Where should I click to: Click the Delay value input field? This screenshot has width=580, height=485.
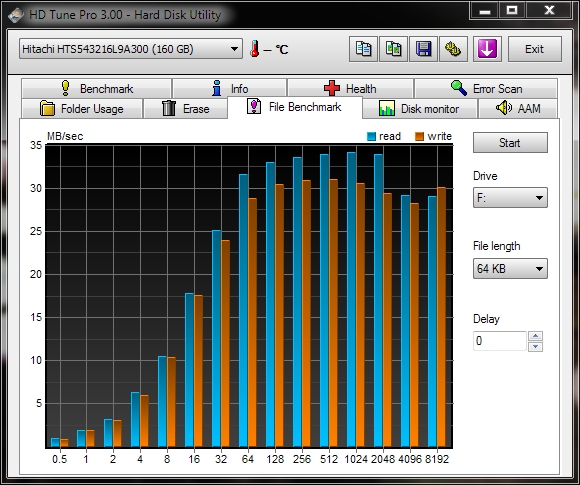coord(499,341)
